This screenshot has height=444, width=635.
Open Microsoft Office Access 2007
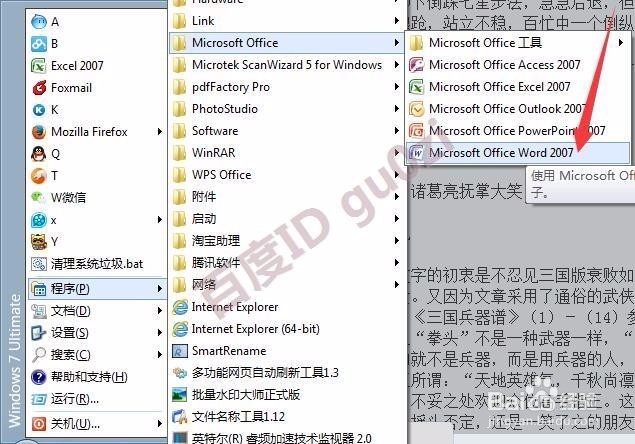tap(518, 65)
